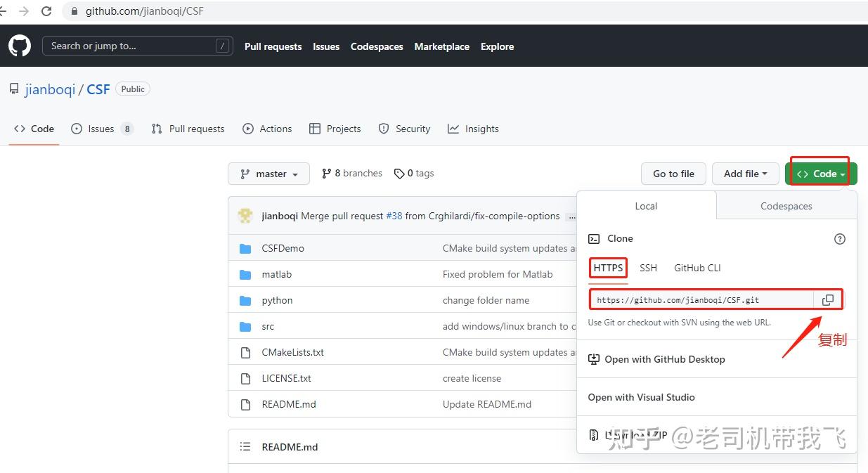This screenshot has width=868, height=473.
Task: Switch to the Codespaces tab in the panel
Action: click(x=786, y=206)
